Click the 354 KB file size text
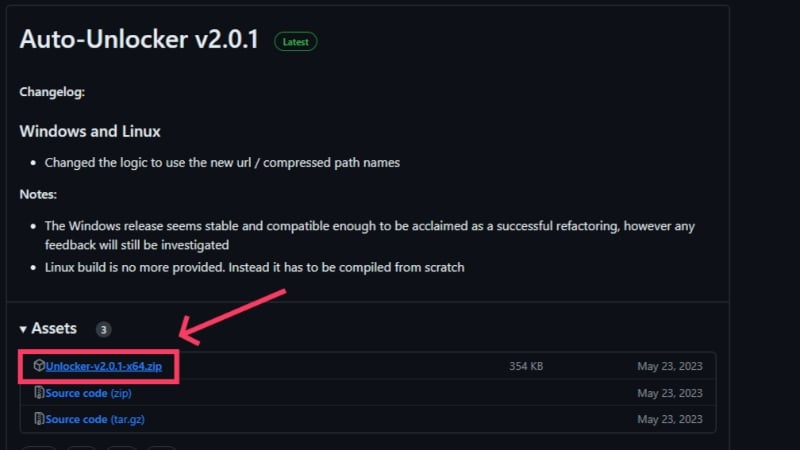Screen dimensions: 800x450 click(x=526, y=366)
